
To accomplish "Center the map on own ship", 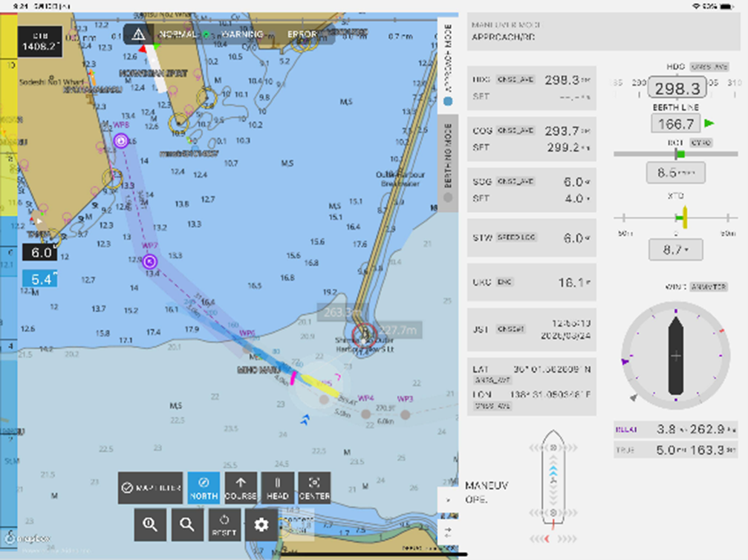I will [313, 488].
